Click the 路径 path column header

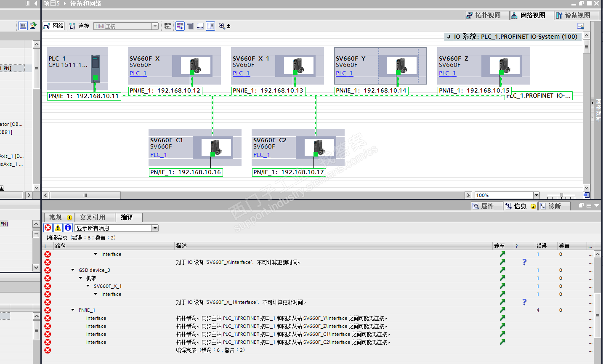(114, 246)
